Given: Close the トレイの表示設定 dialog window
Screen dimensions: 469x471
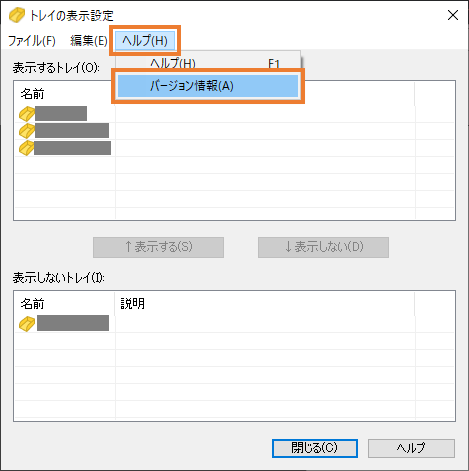Looking at the screenshot, I should tap(453, 15).
